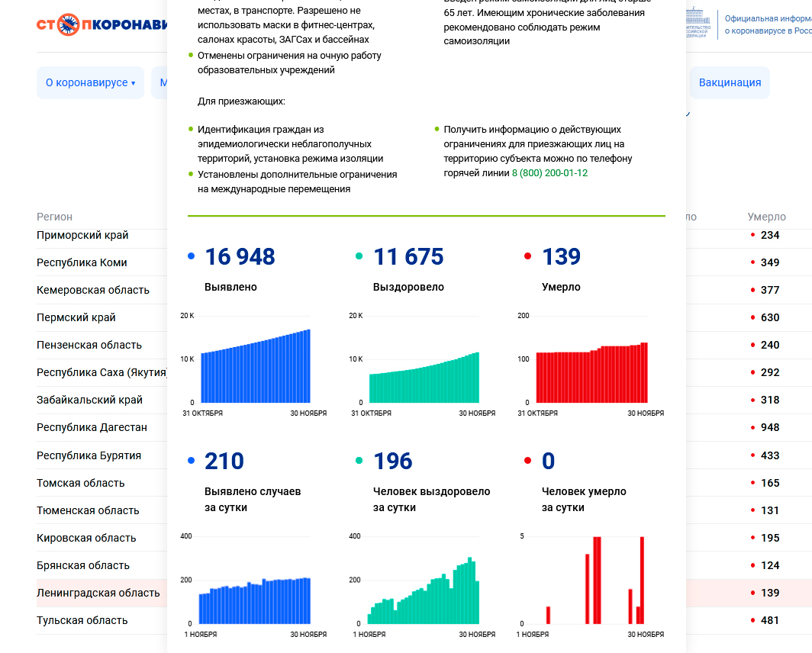Expand the О коронавирусе dropdown menu
The height and width of the screenshot is (653, 812).
point(90,82)
